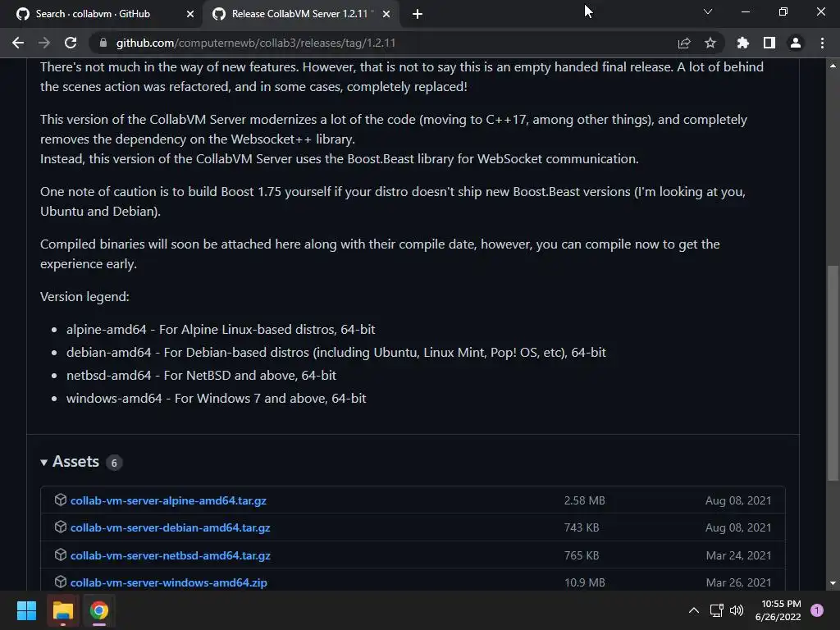Image resolution: width=840 pixels, height=630 pixels.
Task: Show hidden system tray icons
Action: point(694,610)
